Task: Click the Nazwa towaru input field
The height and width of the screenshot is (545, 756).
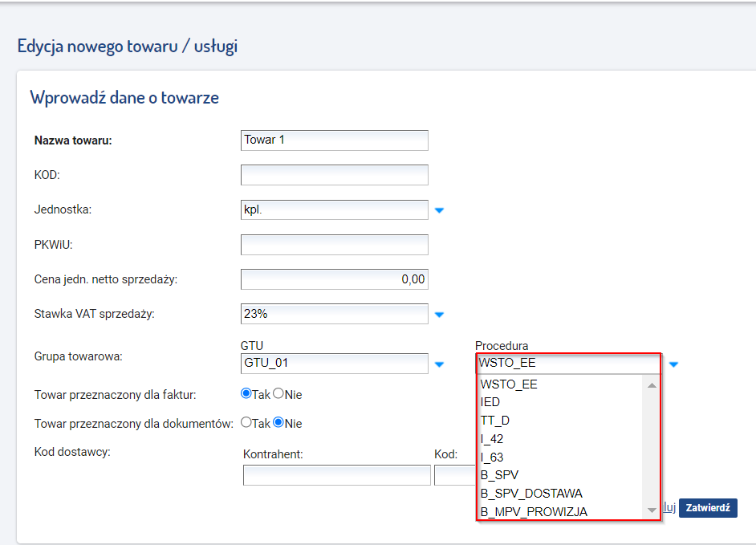Action: point(334,140)
